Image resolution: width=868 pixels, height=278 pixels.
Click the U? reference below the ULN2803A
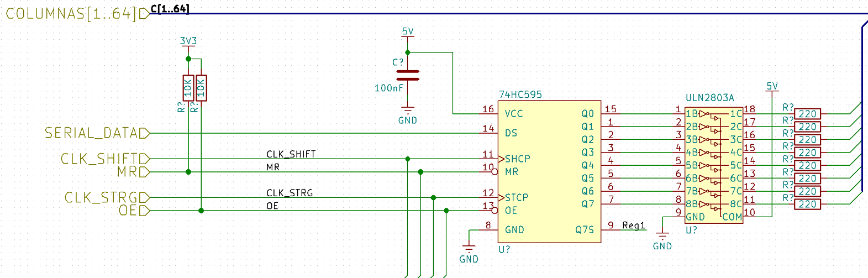coord(692,230)
